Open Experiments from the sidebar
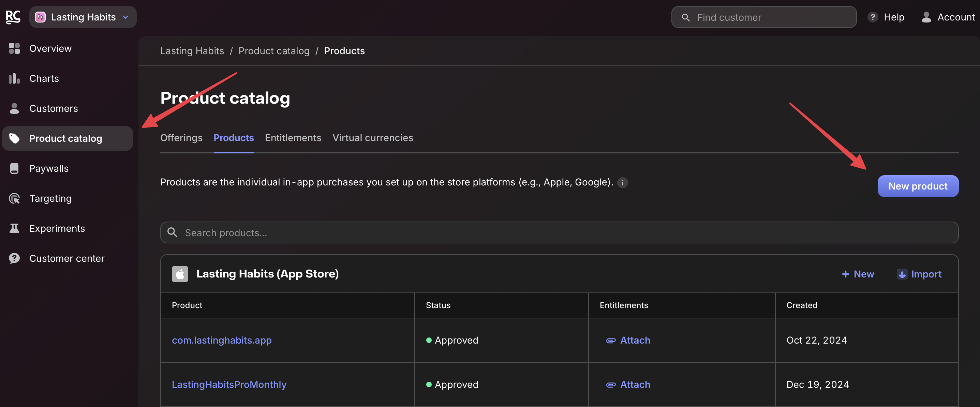This screenshot has height=407, width=980. 57,229
